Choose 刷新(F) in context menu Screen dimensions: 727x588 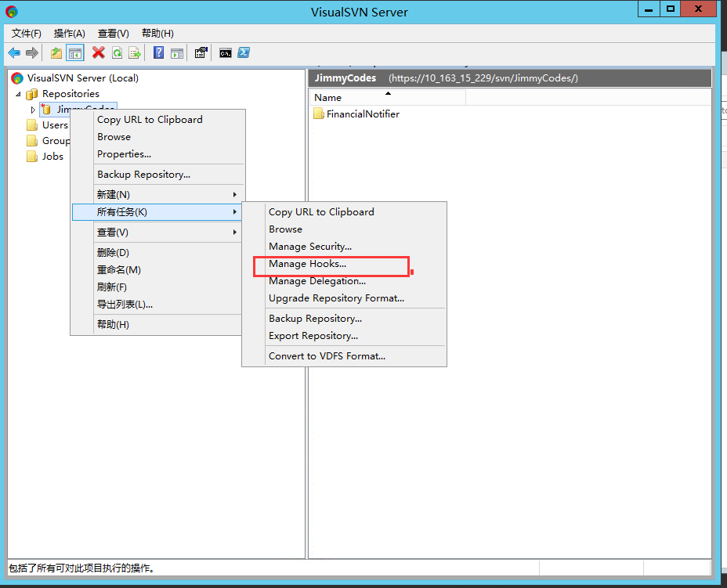(158, 287)
